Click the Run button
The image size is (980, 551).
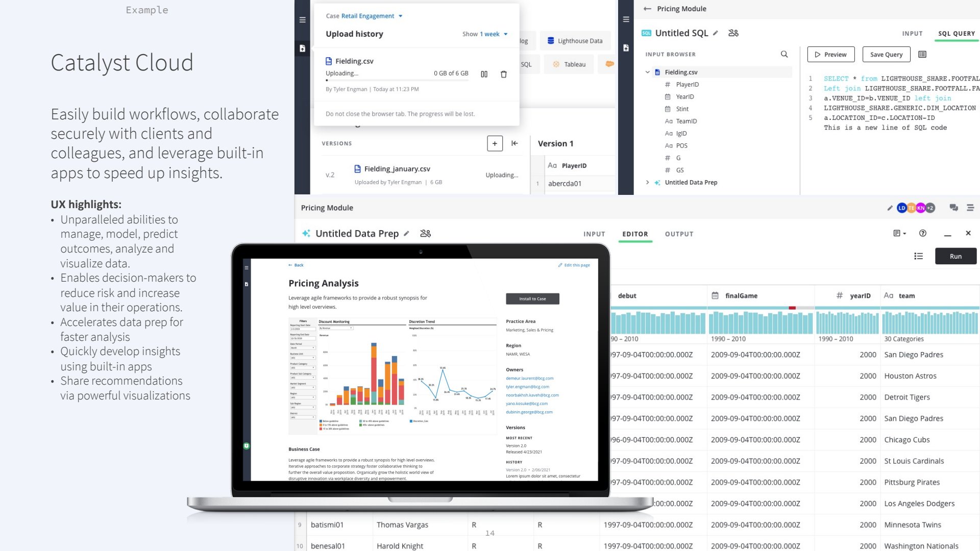click(x=955, y=256)
